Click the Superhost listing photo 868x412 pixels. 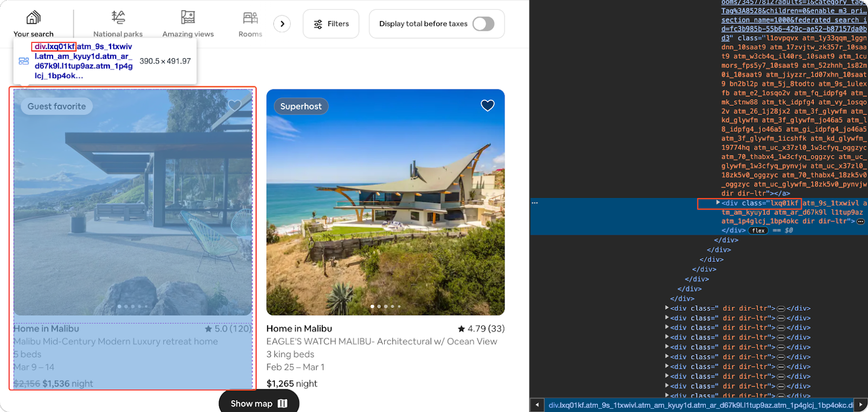pos(385,206)
